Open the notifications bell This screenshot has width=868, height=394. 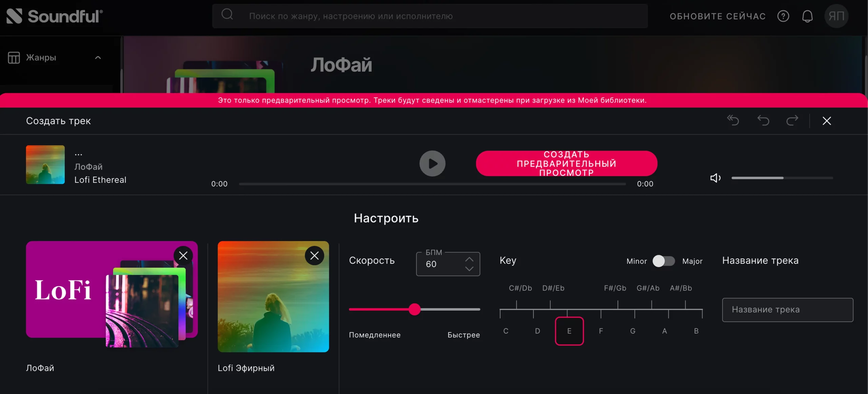click(x=807, y=16)
